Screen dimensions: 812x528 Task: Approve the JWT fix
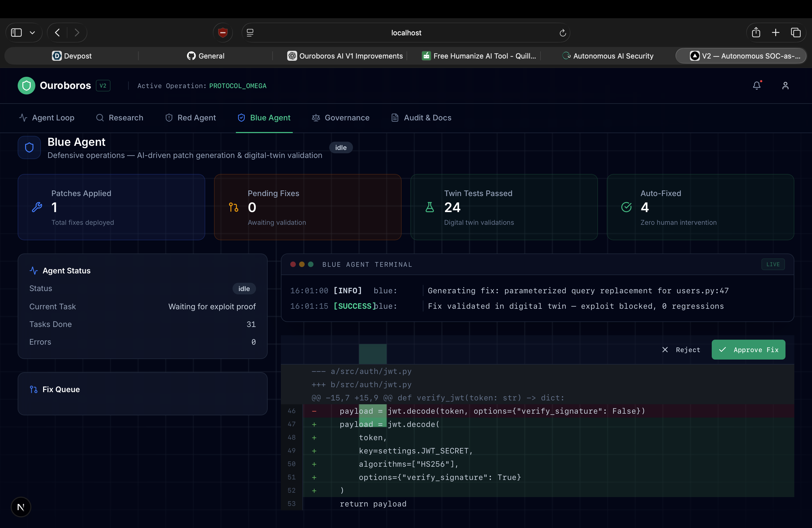pos(748,350)
